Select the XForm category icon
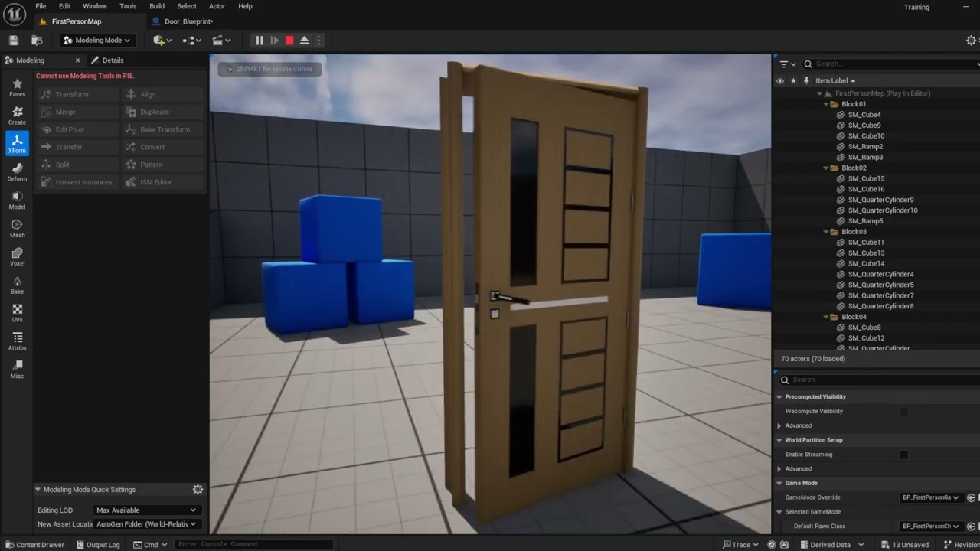The image size is (980, 551). tap(17, 144)
